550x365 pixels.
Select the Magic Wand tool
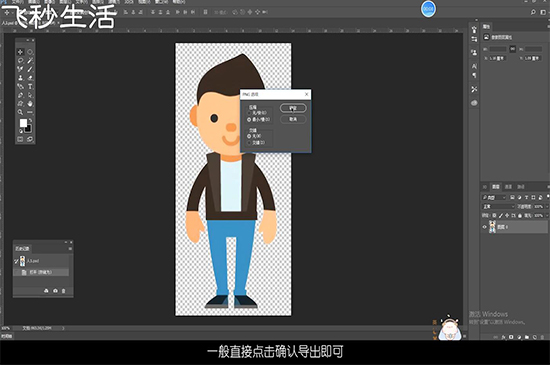[x=30, y=61]
